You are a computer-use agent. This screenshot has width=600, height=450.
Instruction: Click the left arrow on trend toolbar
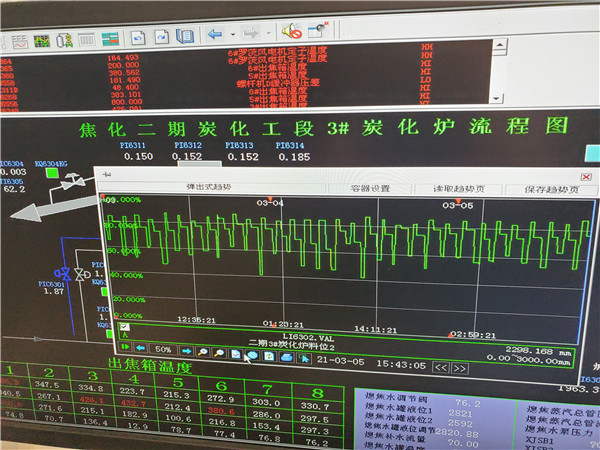point(141,349)
